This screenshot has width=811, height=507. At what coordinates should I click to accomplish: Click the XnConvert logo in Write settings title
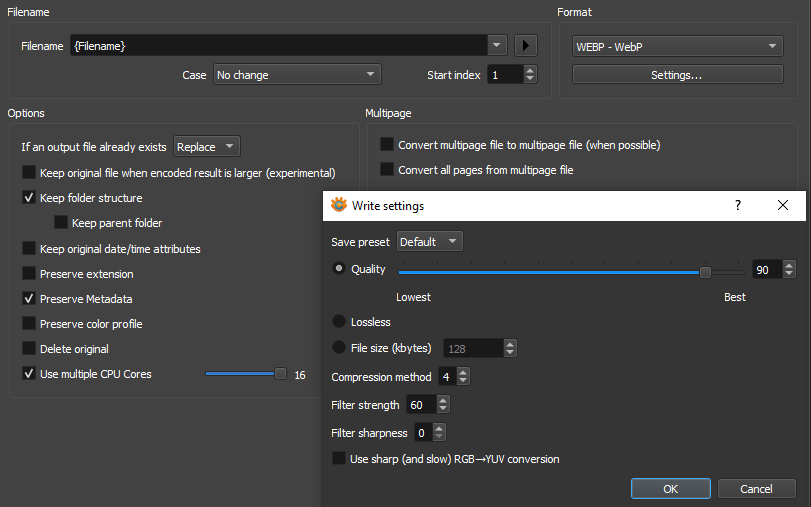[339, 206]
